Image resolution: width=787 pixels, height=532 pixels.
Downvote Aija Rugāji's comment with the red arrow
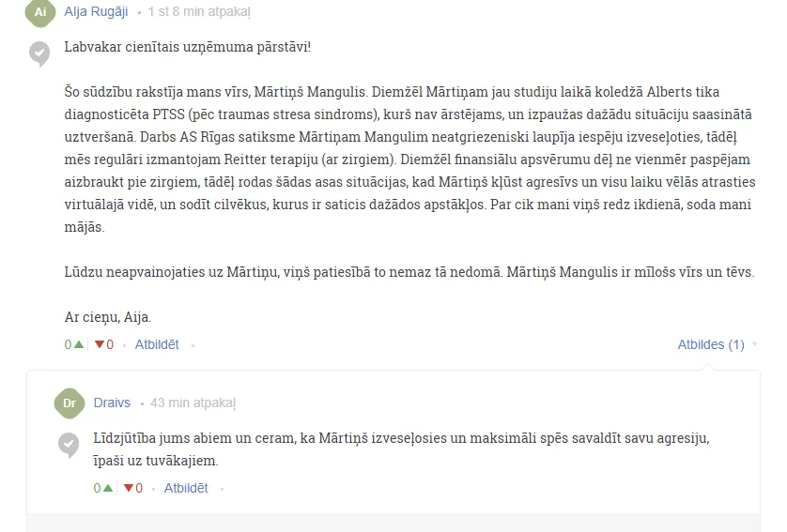(100, 344)
